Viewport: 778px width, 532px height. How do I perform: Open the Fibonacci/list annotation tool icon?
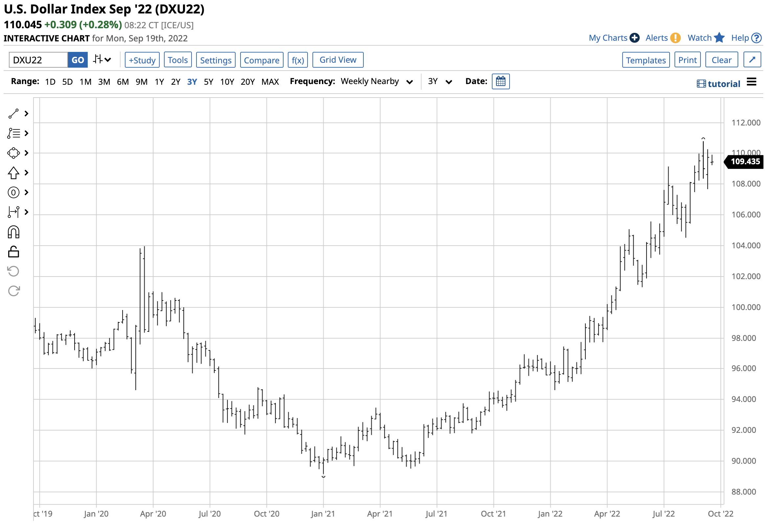coord(13,134)
